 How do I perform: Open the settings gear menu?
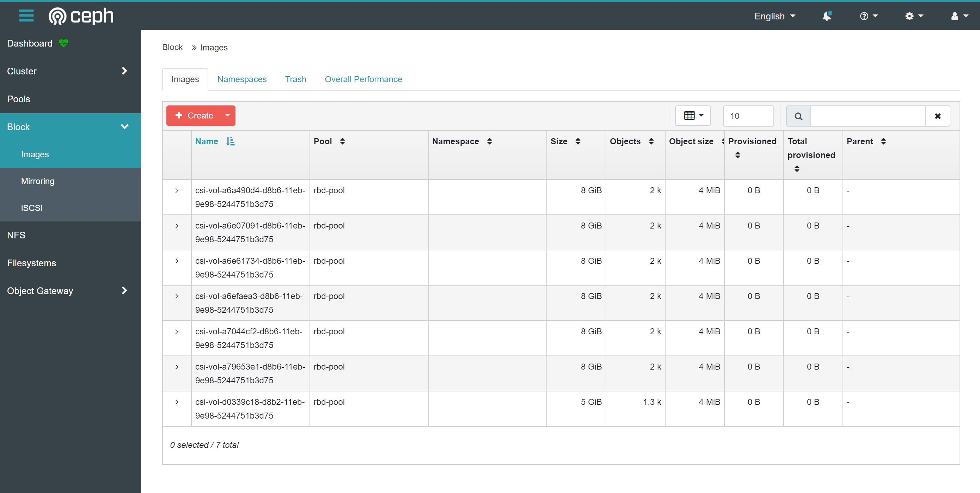tap(913, 16)
